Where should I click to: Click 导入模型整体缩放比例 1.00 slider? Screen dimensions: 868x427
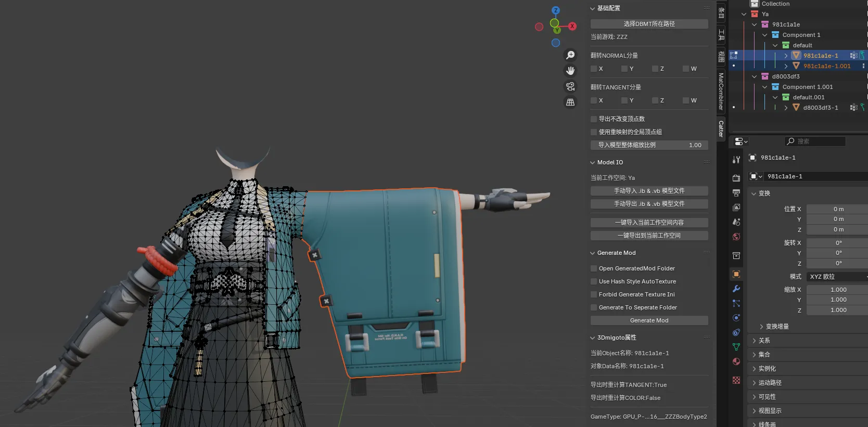pyautogui.click(x=649, y=145)
